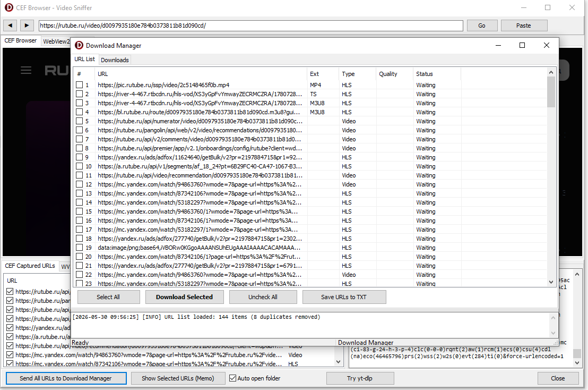Uncheck the first rutube.ru/api captured URL
The width and height of the screenshot is (588, 390).
[x=10, y=291]
